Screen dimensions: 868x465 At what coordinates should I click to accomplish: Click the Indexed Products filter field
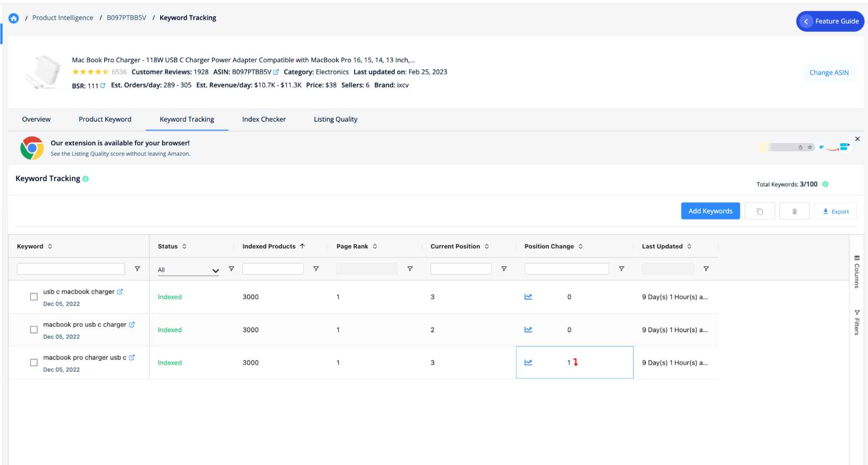tap(273, 269)
